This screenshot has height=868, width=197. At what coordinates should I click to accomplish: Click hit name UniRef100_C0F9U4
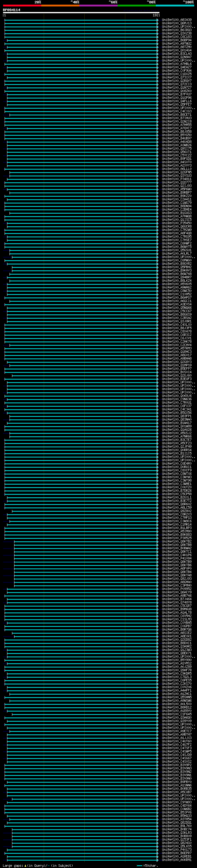point(176,71)
